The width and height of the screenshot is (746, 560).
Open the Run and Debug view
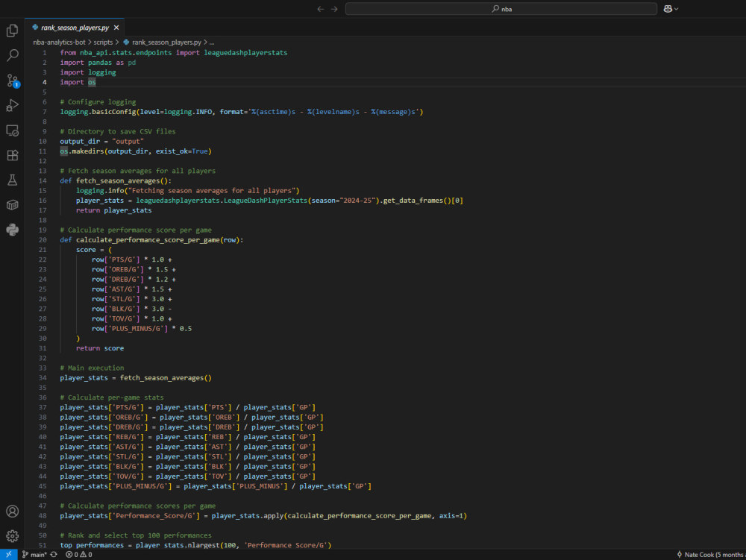click(13, 105)
